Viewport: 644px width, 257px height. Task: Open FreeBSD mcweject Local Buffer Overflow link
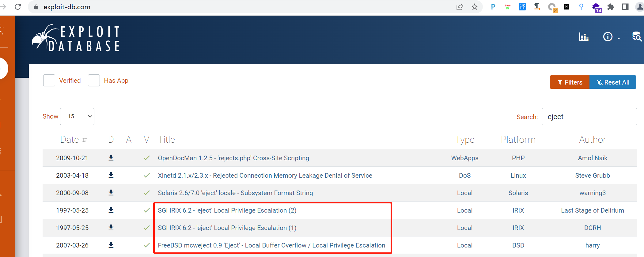271,245
